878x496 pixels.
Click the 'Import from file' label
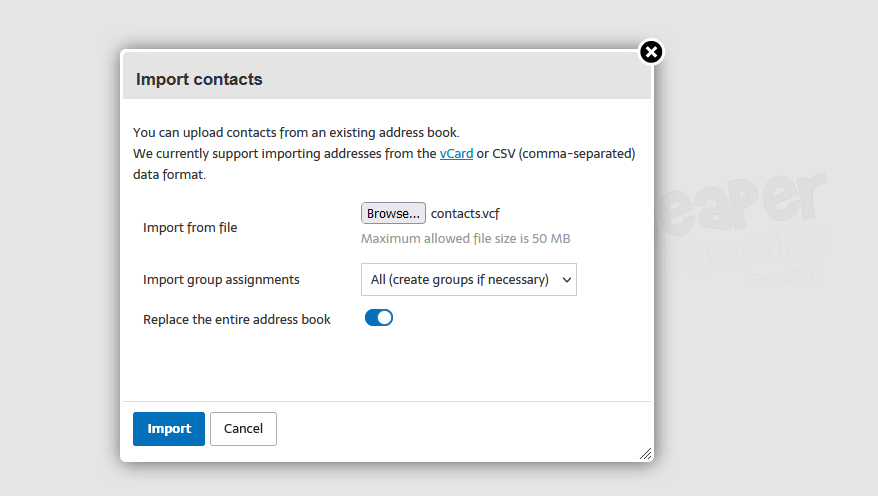tap(190, 228)
